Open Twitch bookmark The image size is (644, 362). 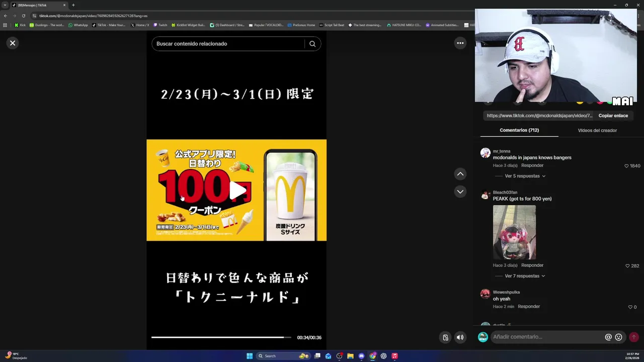160,25
